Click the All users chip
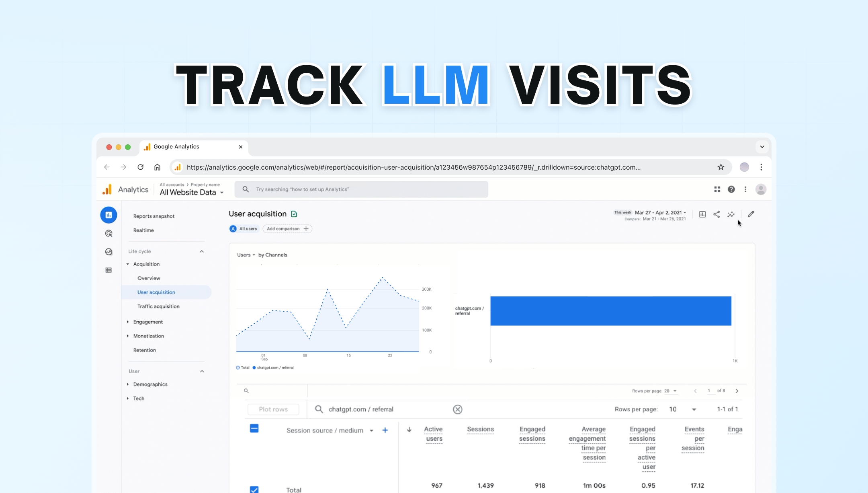Screen dimensions: 868x493 tap(244, 229)
